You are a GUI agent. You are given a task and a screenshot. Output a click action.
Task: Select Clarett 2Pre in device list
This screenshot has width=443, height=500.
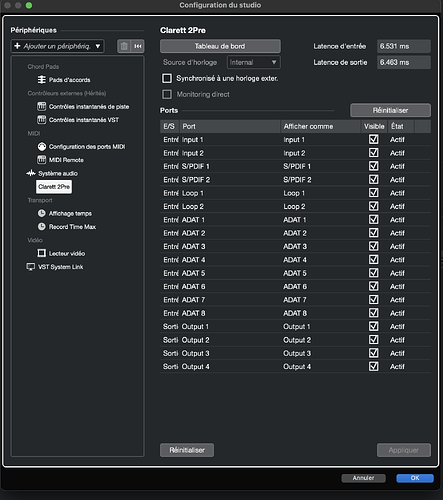[54, 187]
